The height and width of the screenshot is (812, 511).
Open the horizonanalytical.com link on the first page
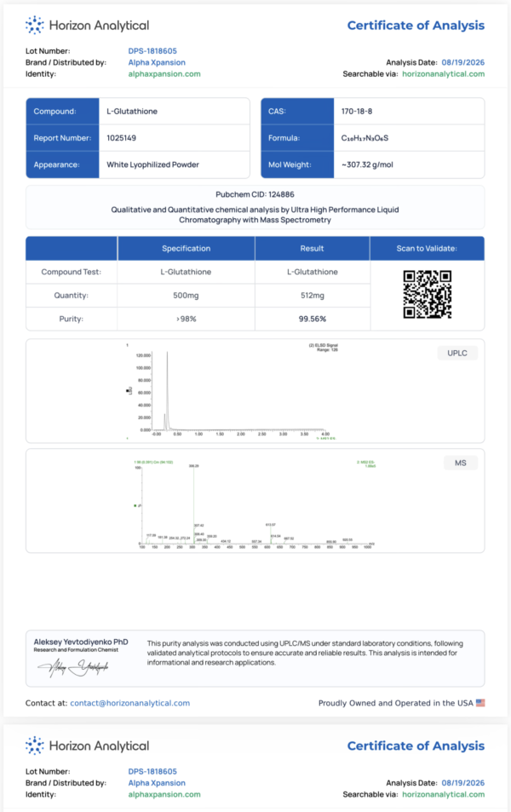[443, 74]
